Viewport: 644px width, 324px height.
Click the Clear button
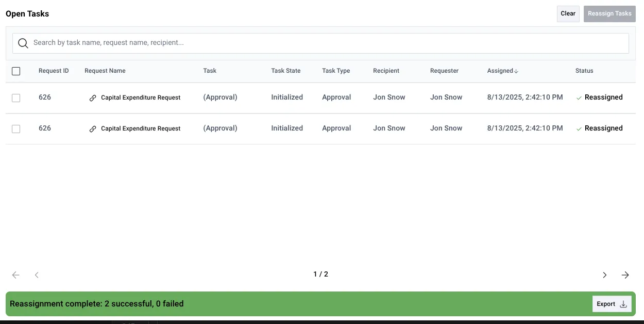tap(568, 13)
